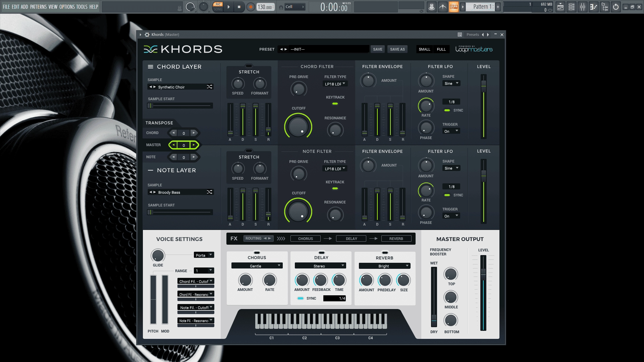Image resolution: width=644 pixels, height=362 pixels.
Task: Open the EDIT menu
Action: (x=15, y=7)
